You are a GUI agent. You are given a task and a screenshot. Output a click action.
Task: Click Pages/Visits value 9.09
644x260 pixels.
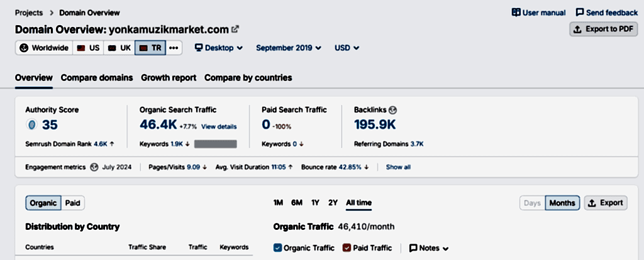pos(194,167)
